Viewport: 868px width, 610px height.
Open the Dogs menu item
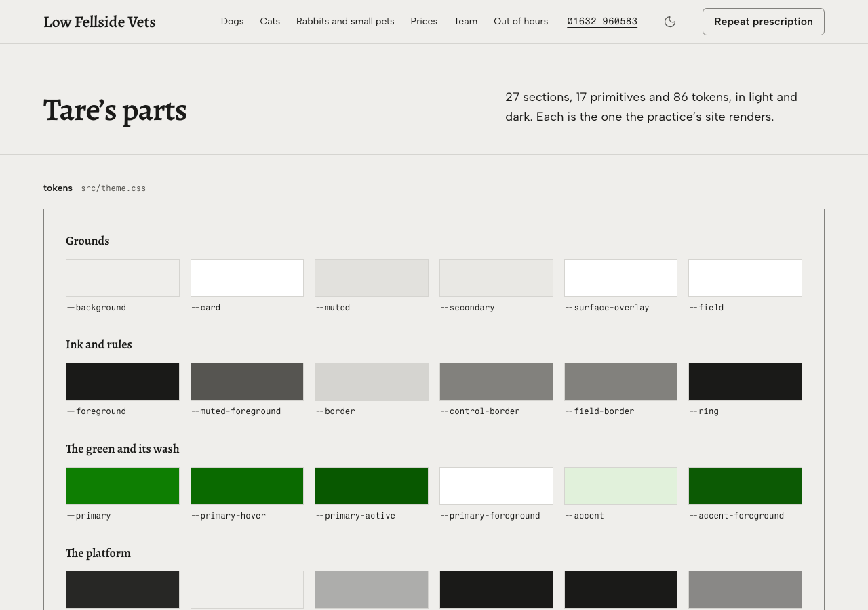tap(232, 22)
